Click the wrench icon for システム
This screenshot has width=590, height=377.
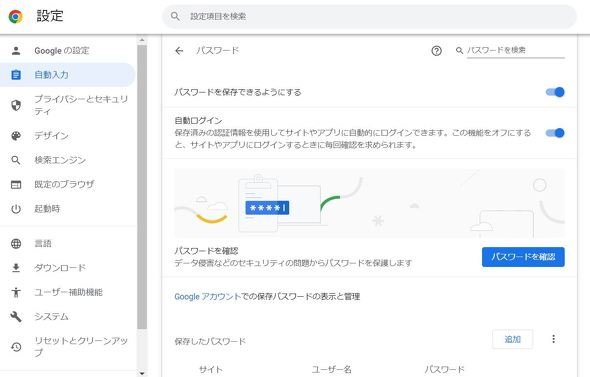(16, 316)
